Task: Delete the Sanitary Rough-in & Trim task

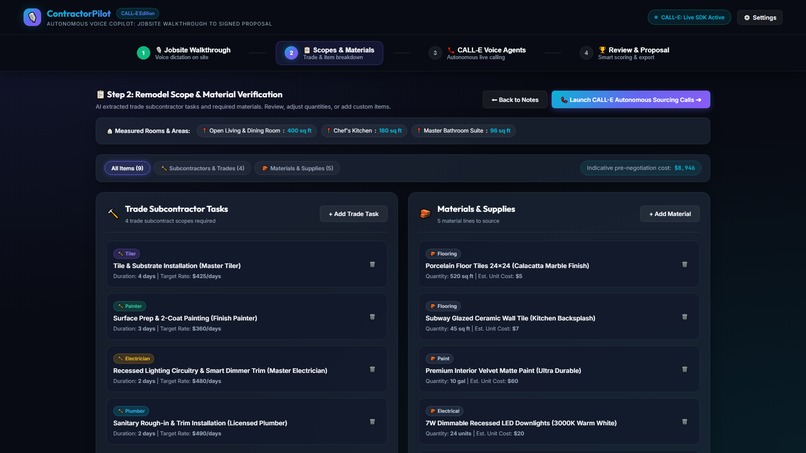Action: pos(372,422)
